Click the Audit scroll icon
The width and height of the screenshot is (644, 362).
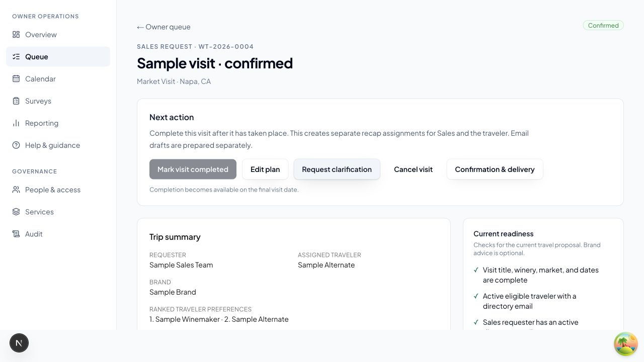pos(16,234)
